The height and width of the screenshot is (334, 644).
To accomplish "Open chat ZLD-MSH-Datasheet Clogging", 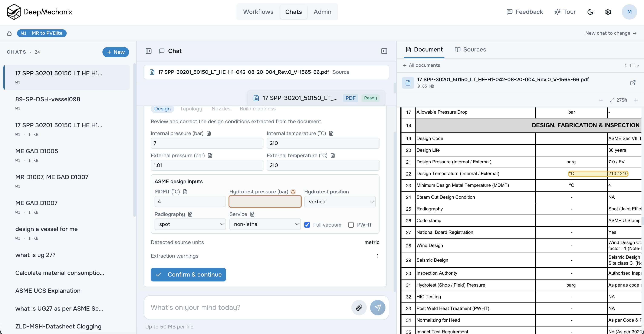I will (67, 327).
